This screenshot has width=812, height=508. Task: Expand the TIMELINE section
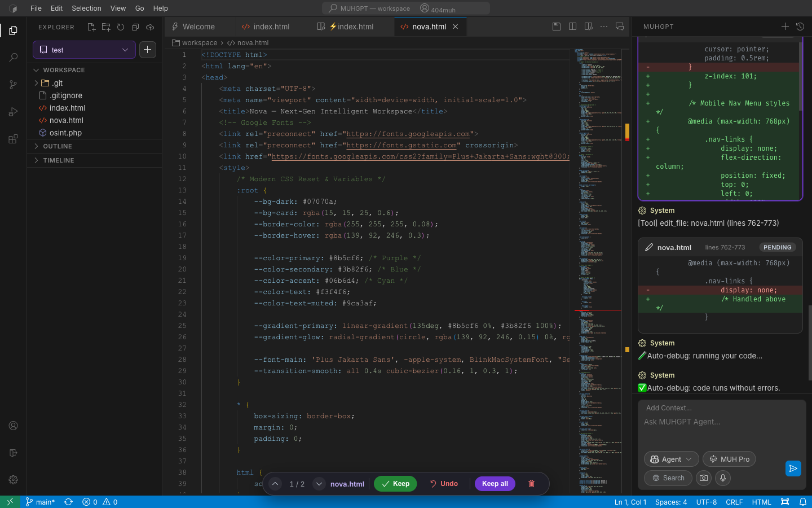point(95,160)
